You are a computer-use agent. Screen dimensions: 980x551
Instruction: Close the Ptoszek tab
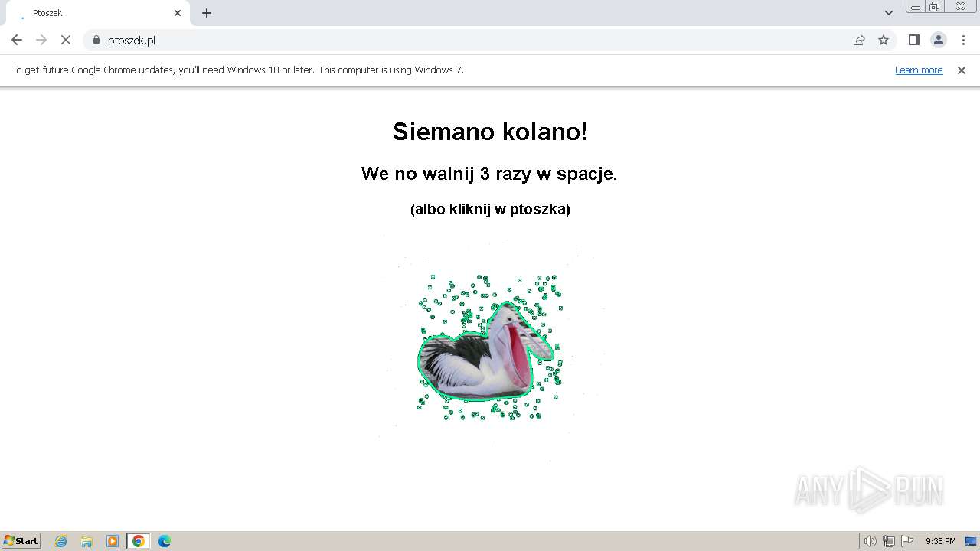(178, 13)
